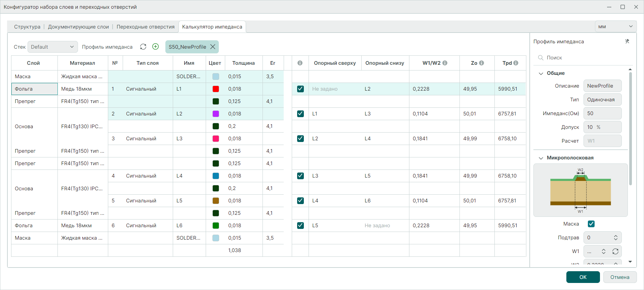Viewport: 644px width, 290px height.
Task: Uncheck impedance checkbox for layer L1
Action: tap(300, 89)
